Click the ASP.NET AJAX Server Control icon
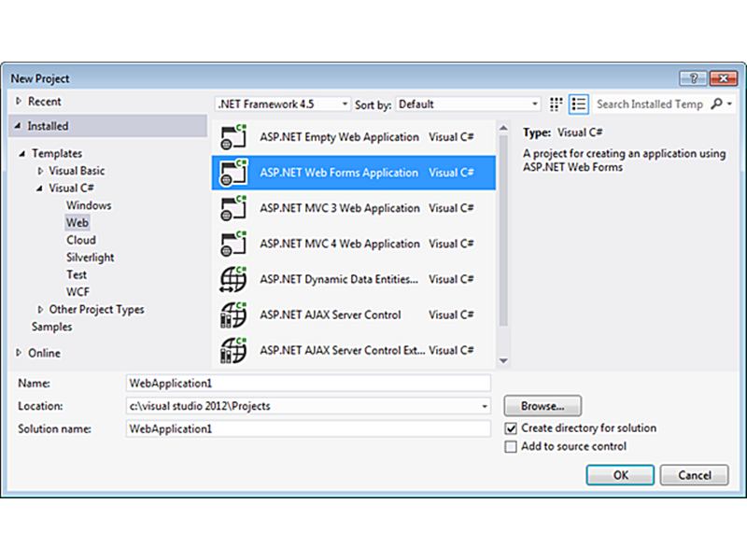The width and height of the screenshot is (747, 560). (x=233, y=315)
